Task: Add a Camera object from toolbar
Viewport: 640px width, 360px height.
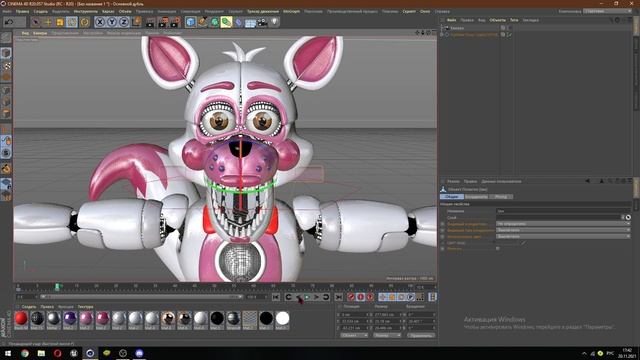Action: 262,22
